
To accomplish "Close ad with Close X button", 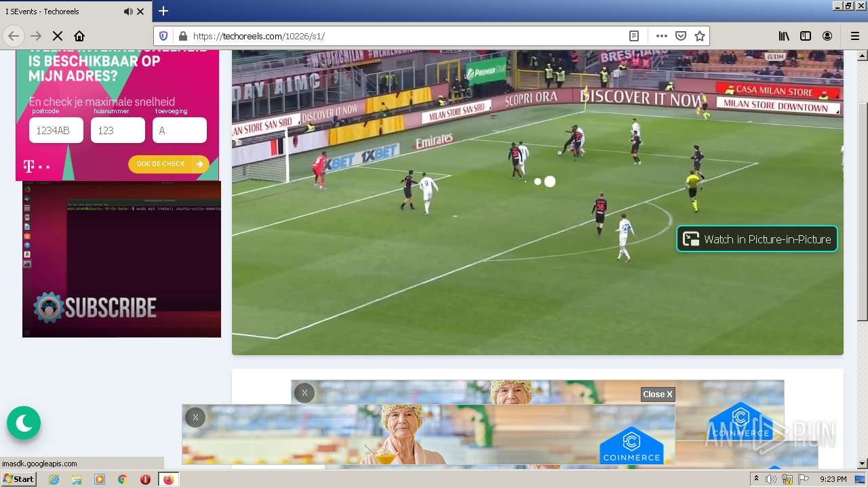I will tap(658, 394).
